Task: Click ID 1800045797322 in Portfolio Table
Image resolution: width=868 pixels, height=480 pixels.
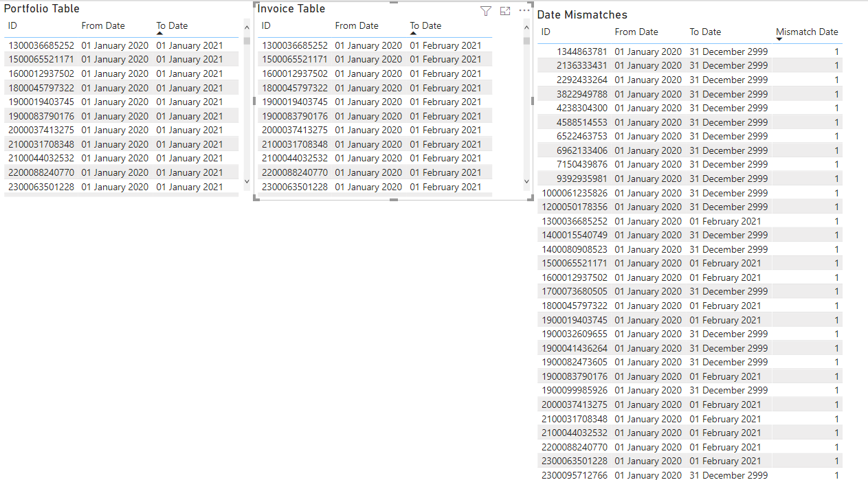Action: (x=41, y=88)
